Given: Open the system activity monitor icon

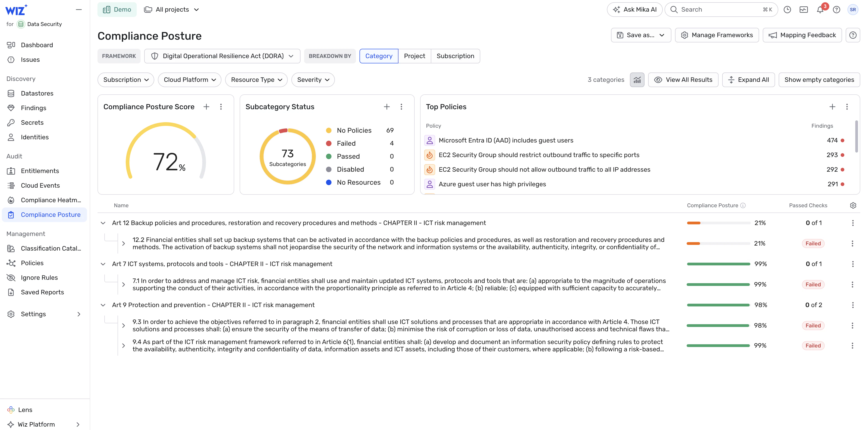Looking at the screenshot, I should [x=804, y=9].
